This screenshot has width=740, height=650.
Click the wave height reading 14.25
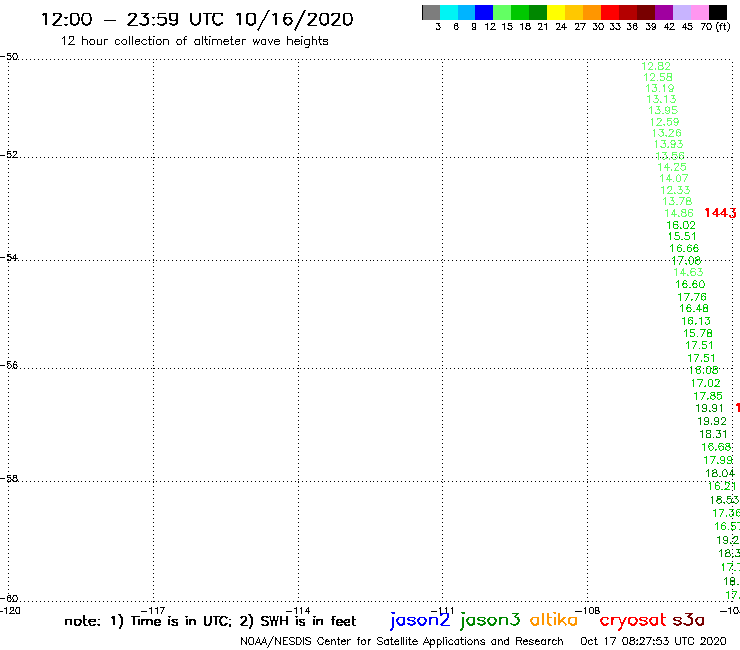(x=672, y=167)
